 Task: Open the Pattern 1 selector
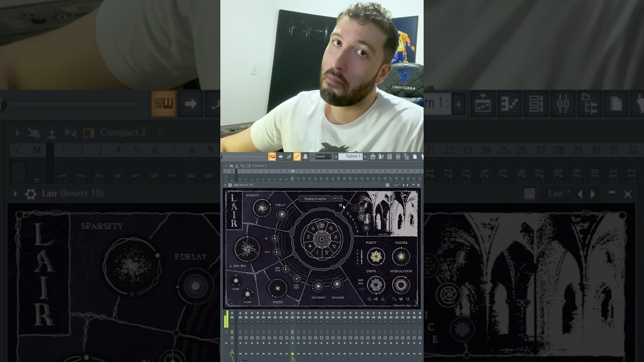point(351,157)
